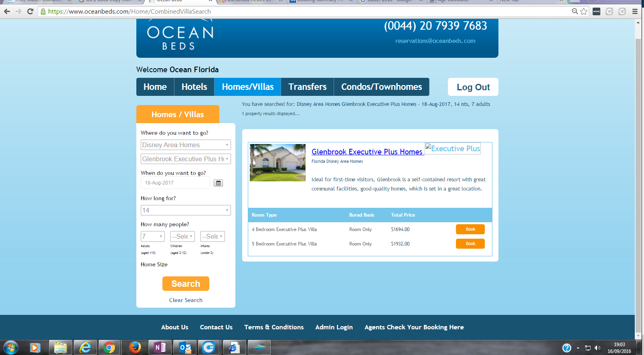644x355 pixels.
Task: Reload the Ocean Beds page
Action: click(x=30, y=11)
